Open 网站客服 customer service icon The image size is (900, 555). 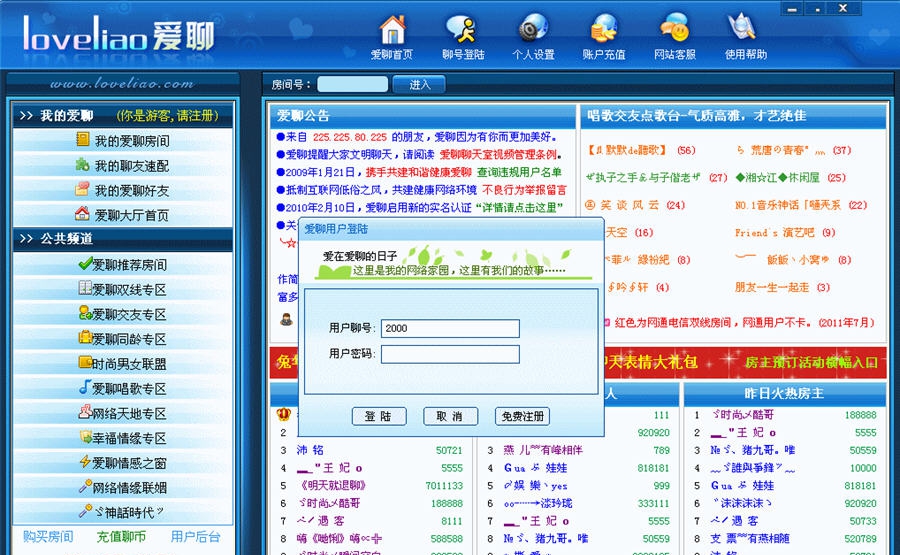pos(674,29)
